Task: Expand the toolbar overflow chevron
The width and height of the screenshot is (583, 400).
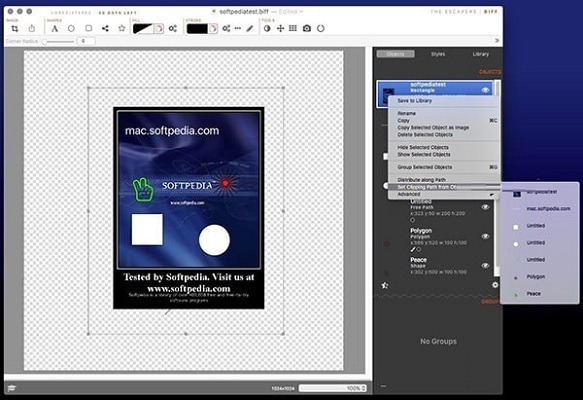Action: (497, 41)
